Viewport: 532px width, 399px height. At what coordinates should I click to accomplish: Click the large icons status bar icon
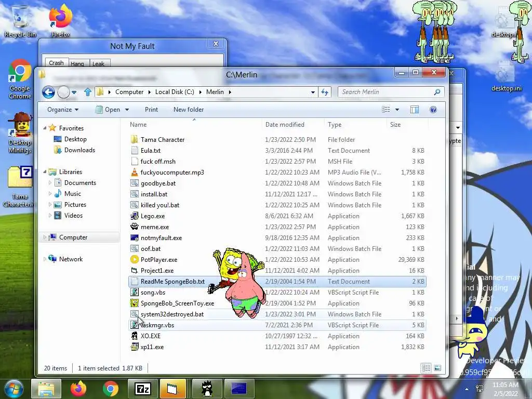click(437, 368)
